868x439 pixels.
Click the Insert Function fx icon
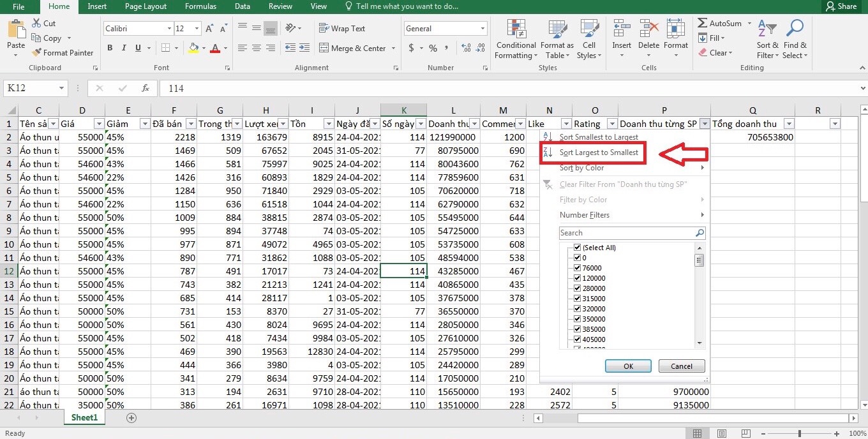(146, 88)
